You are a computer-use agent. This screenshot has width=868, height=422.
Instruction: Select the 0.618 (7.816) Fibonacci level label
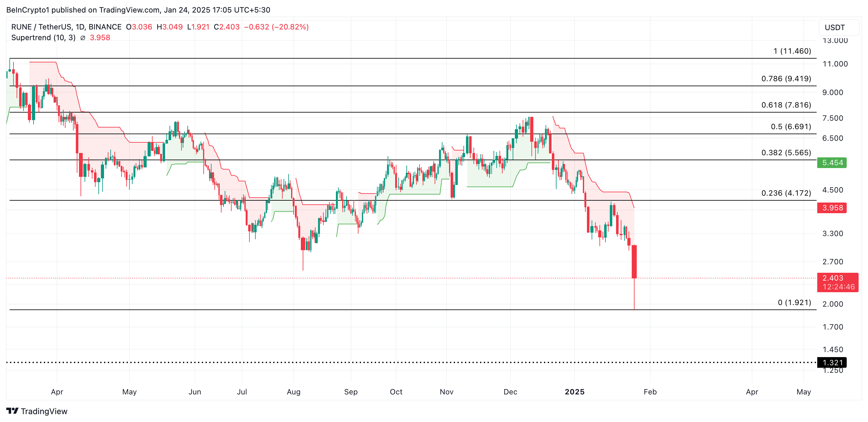click(786, 105)
